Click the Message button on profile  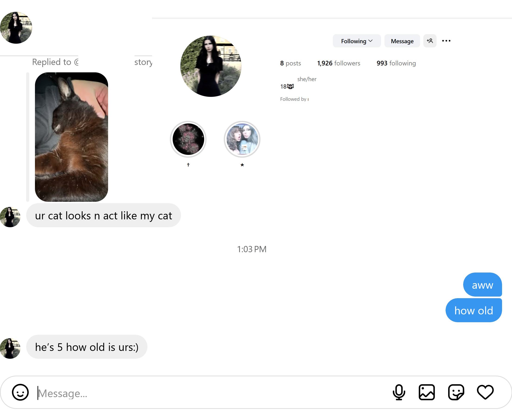(x=402, y=41)
